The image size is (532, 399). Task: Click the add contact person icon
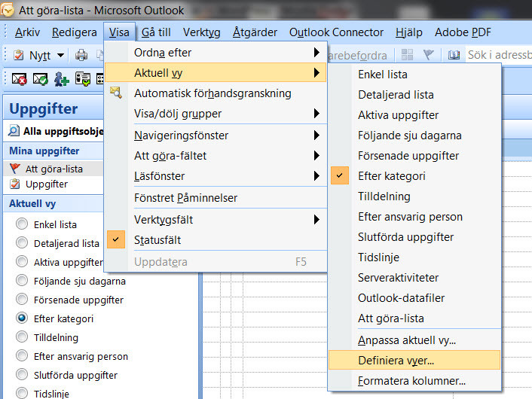click(62, 79)
